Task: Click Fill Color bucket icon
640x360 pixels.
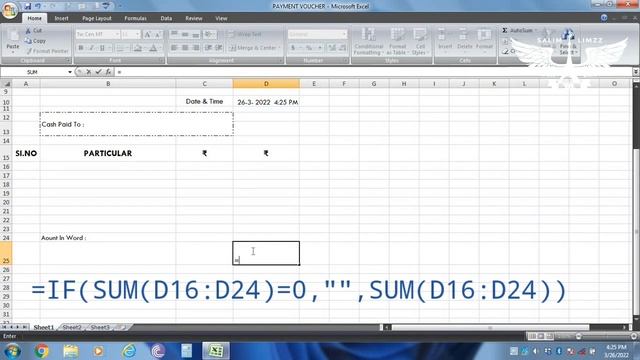Action: click(x=138, y=48)
